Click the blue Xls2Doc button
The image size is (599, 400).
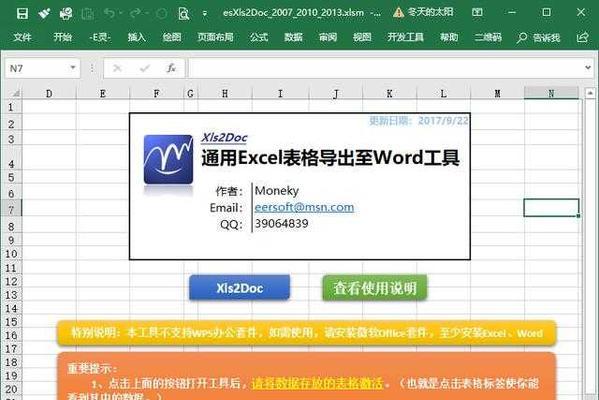pos(240,288)
